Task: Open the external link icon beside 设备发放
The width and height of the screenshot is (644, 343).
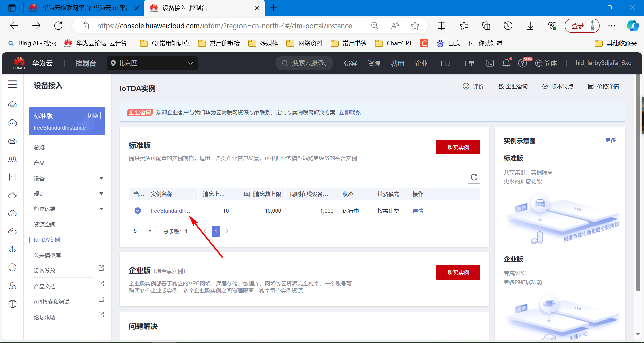Action: pyautogui.click(x=101, y=268)
